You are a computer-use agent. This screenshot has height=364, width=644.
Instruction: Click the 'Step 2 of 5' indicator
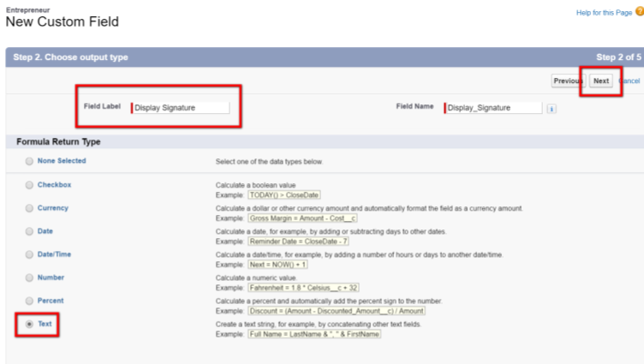tap(618, 57)
